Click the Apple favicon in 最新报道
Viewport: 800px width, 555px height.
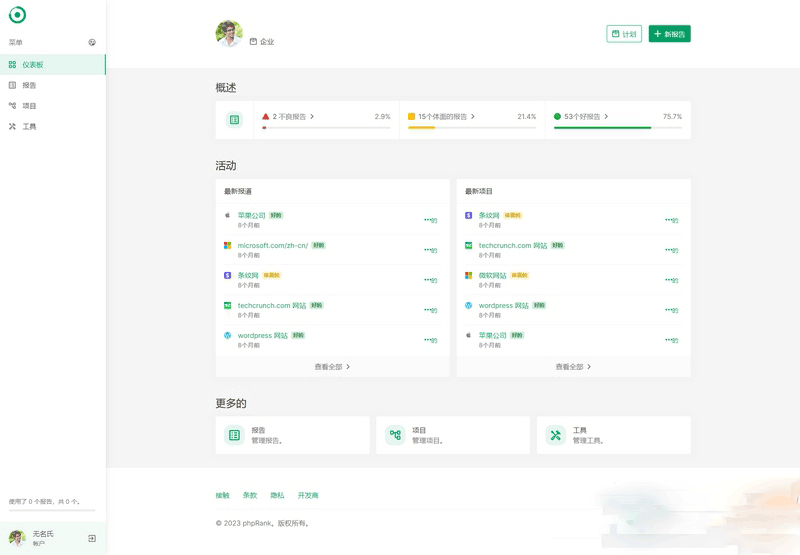click(x=228, y=215)
